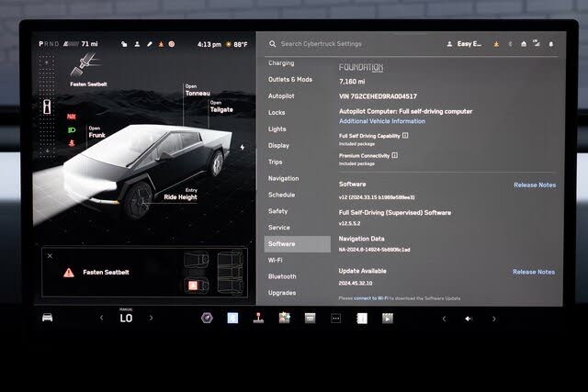Open the Bluetooth settings menu item

[x=282, y=276]
